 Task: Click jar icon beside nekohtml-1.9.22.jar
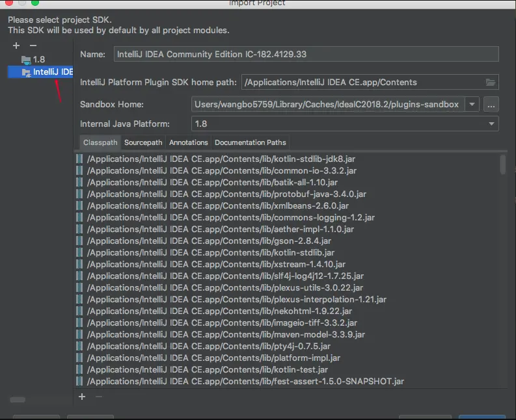coord(79,311)
